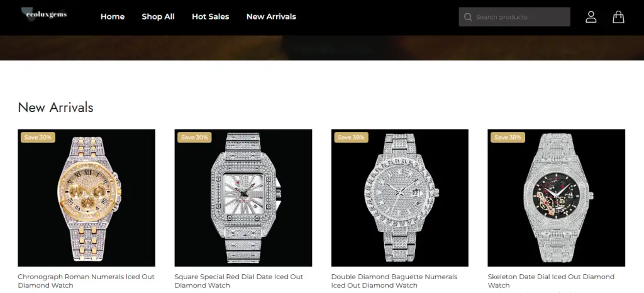The height and width of the screenshot is (293, 644).
Task: Click the Save 38% badge on the skeleton watch
Action: [x=508, y=138]
